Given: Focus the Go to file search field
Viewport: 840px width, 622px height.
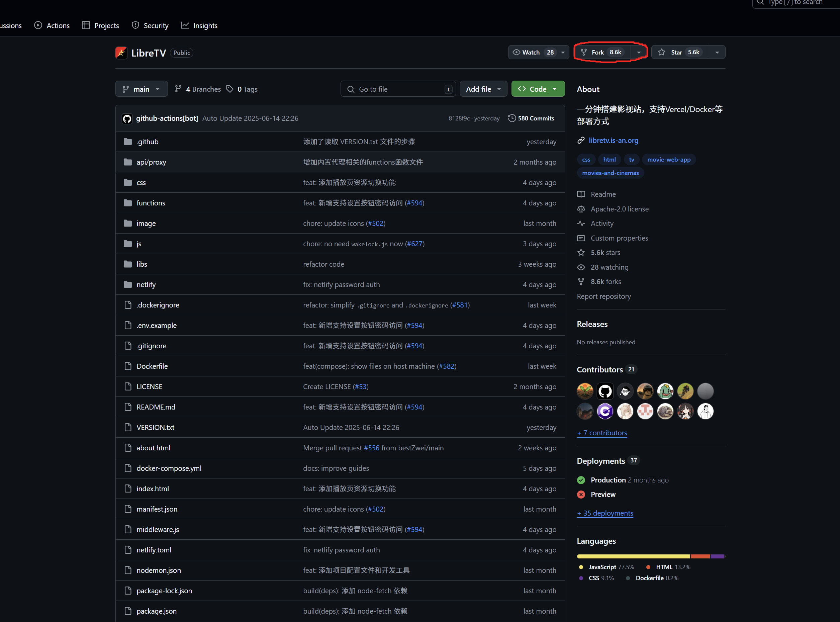Looking at the screenshot, I should click(398, 89).
